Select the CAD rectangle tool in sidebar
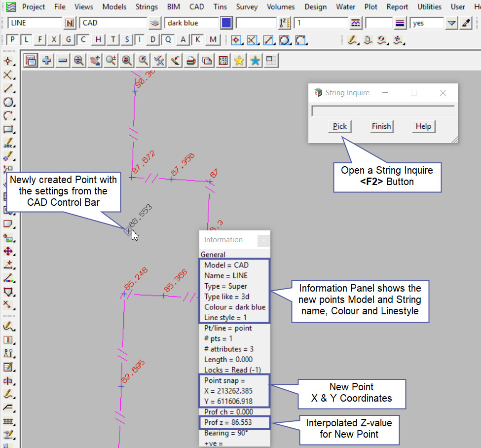Image resolution: width=481 pixels, height=448 pixels. (8, 130)
